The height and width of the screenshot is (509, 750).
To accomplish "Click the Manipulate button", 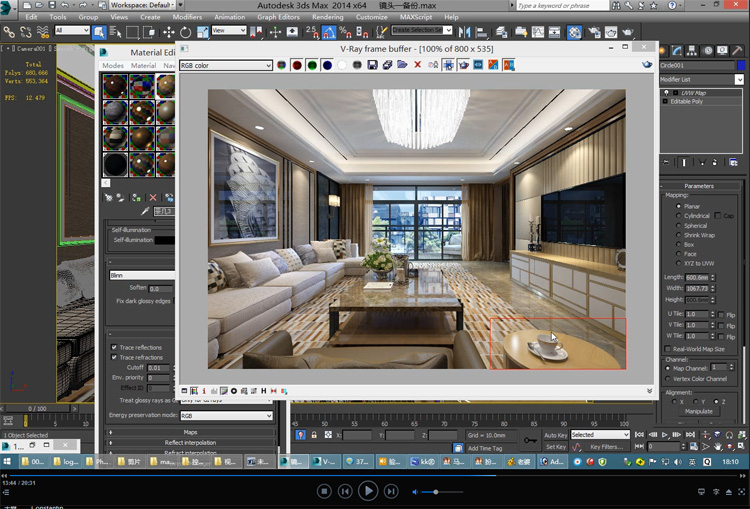I will click(698, 411).
